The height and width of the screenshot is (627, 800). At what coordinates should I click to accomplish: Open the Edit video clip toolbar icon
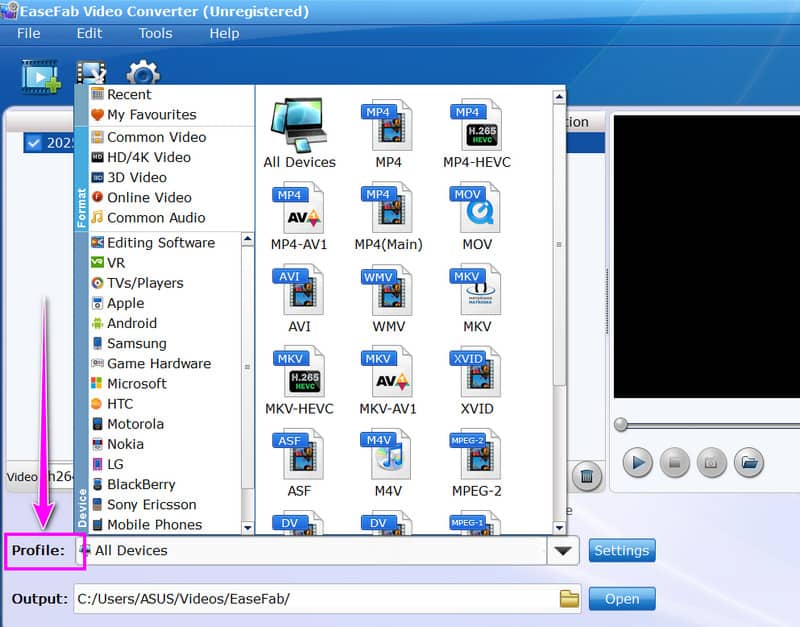(91, 72)
